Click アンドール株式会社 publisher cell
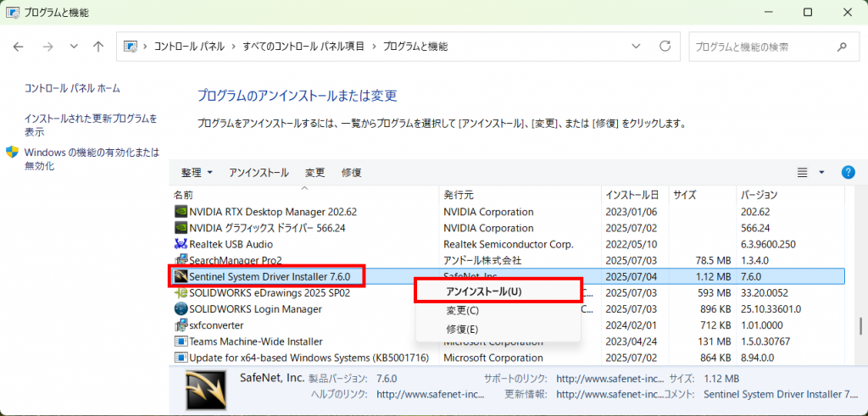The height and width of the screenshot is (416, 868). (482, 260)
